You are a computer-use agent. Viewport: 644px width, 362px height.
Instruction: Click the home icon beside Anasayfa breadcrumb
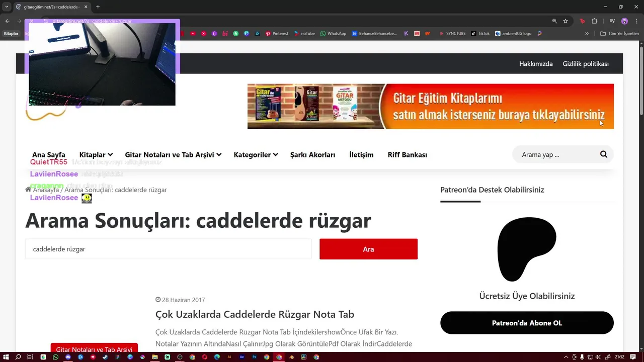pos(28,190)
